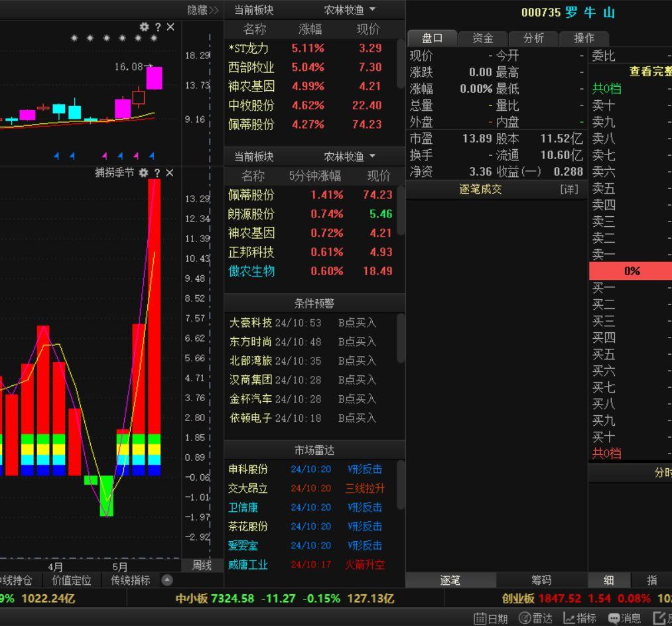The image size is (672, 626).
Task: Open 东方时尚 alert entry
Action: 311,342
